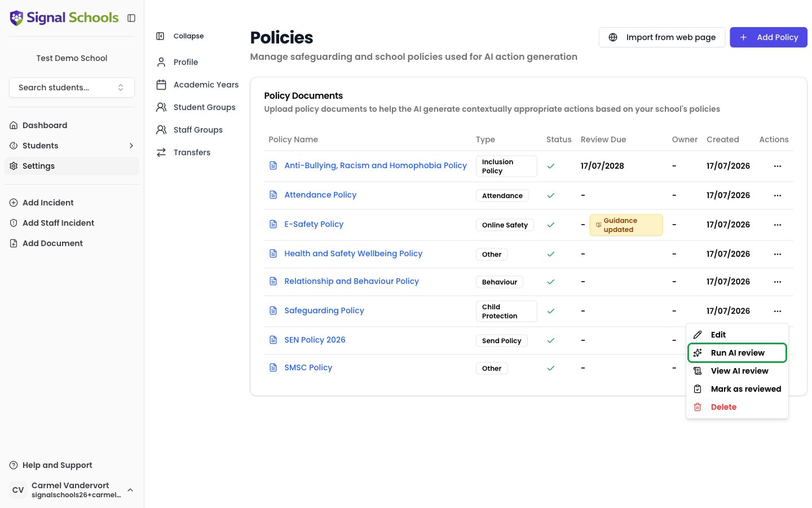Open actions menu for E-Safety Policy row
Screen dimensions: 812x508
click(778, 225)
